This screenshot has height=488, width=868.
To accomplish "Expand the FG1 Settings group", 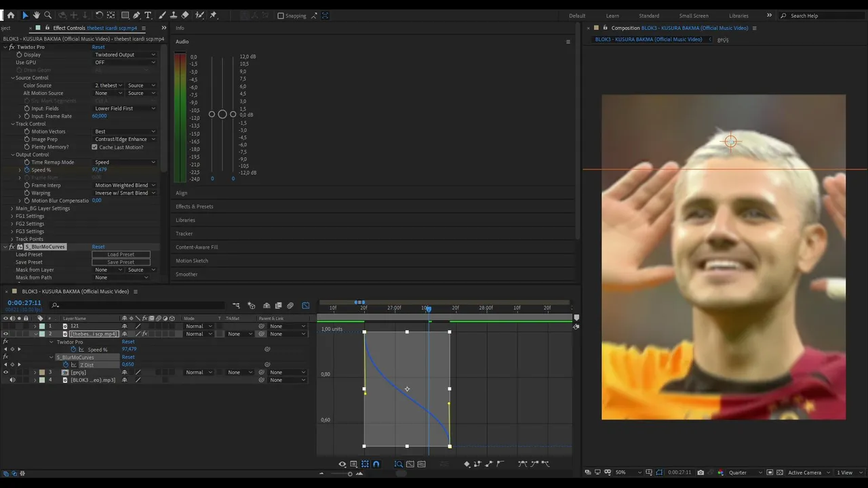I will (12, 216).
